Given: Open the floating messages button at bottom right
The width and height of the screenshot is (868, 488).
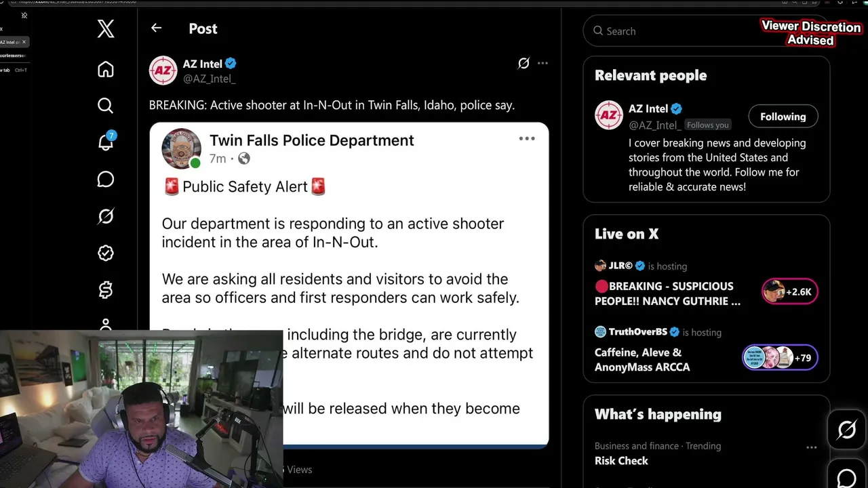Looking at the screenshot, I should (x=847, y=479).
